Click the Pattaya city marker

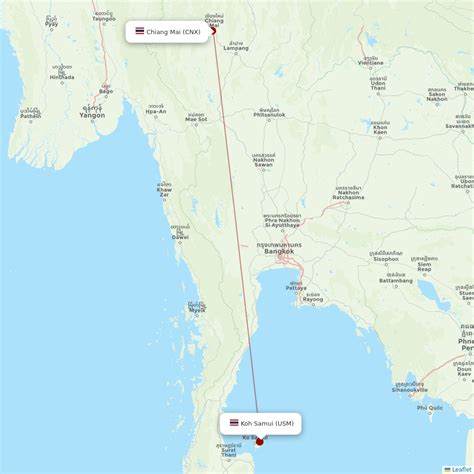(296, 293)
